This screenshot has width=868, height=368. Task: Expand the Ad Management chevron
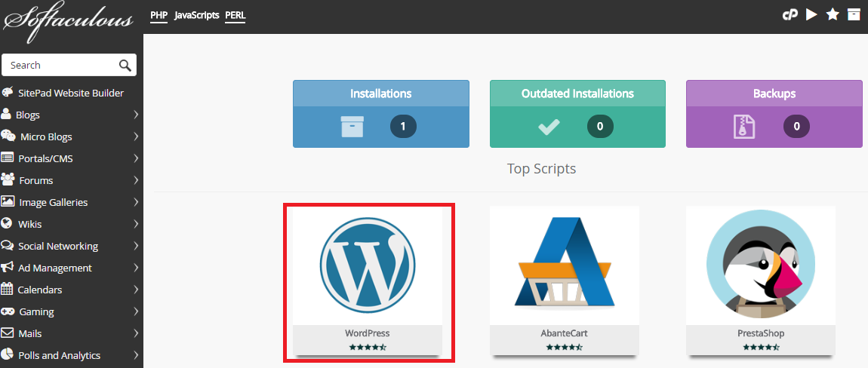(136, 268)
